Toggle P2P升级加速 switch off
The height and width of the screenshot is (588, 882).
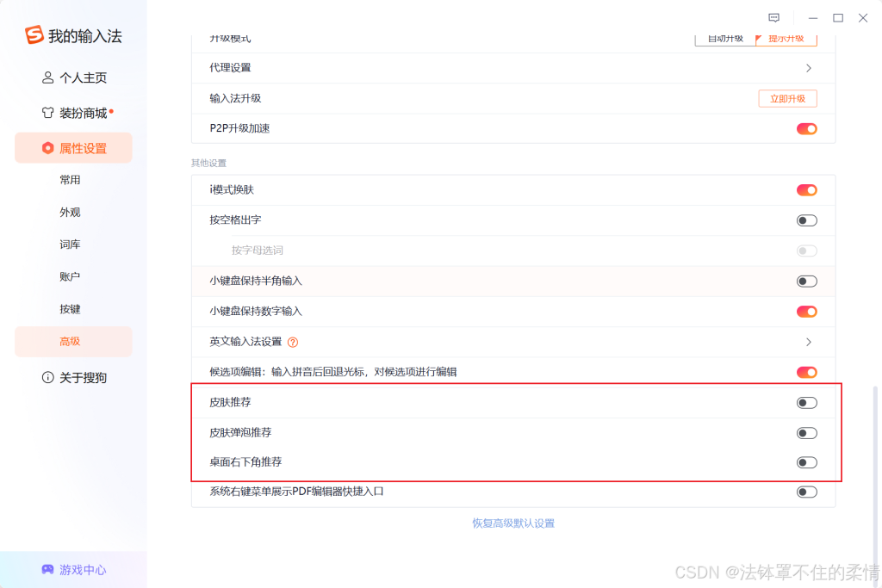tap(806, 129)
